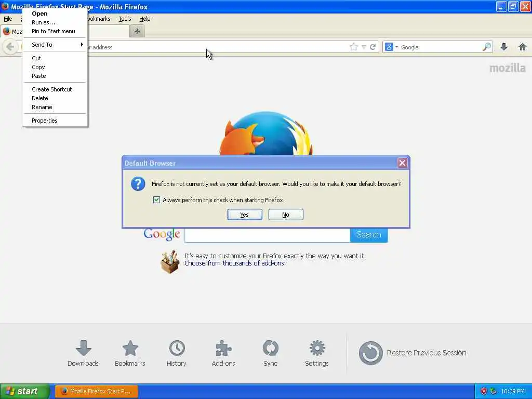
Task: Choose Rename in context menu
Action: click(55, 107)
